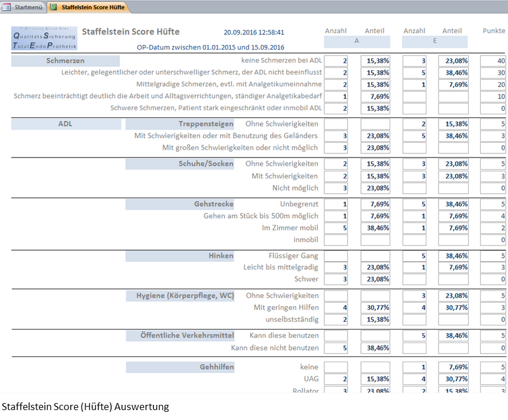
Task: Click Punkte field for UAG under Gehhilfen
Action: point(493,379)
